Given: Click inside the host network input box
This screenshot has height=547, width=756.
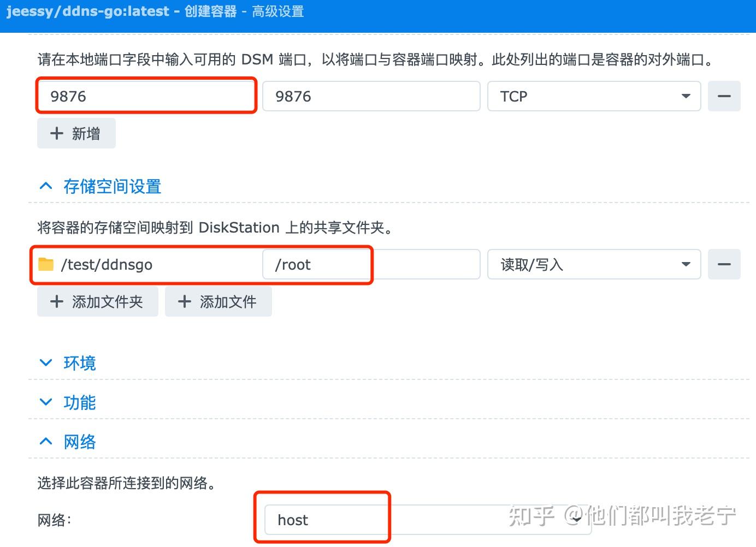Looking at the screenshot, I should point(328,519).
